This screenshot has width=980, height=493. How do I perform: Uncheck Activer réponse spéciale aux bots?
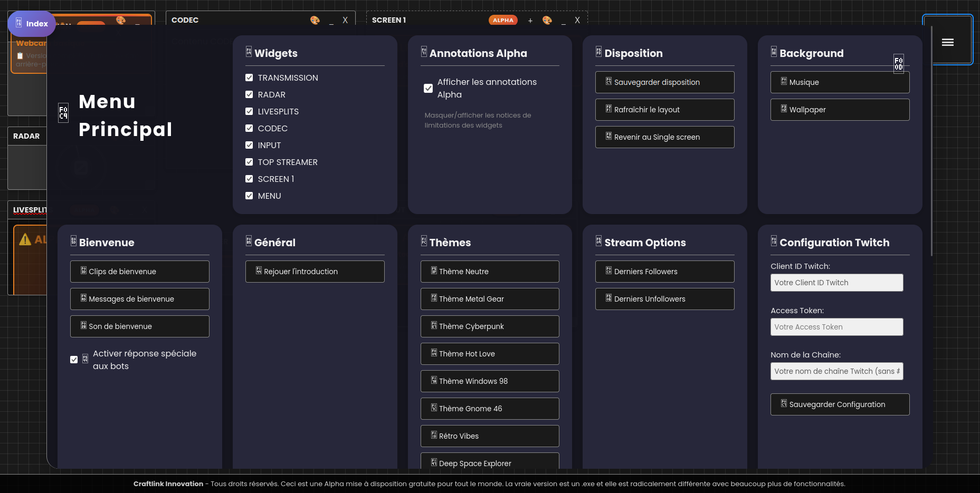coord(74,360)
